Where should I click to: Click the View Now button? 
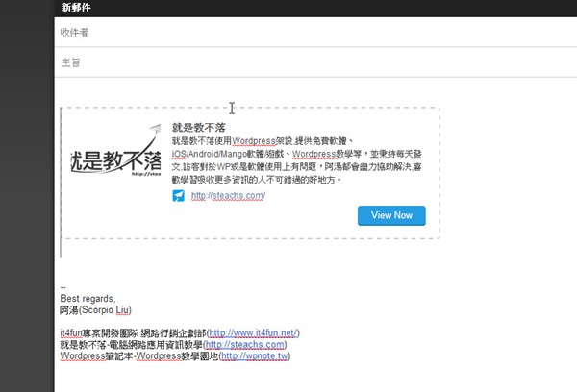pos(391,215)
